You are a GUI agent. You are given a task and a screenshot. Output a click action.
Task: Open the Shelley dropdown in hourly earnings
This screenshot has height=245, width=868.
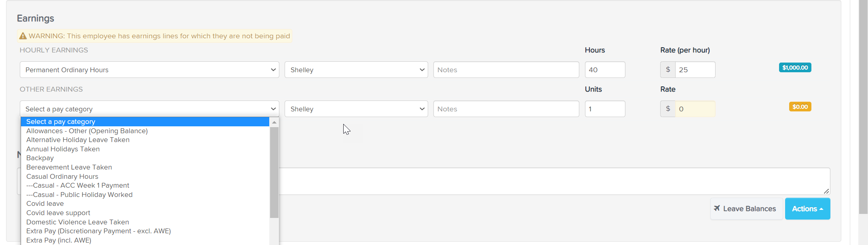tap(356, 70)
